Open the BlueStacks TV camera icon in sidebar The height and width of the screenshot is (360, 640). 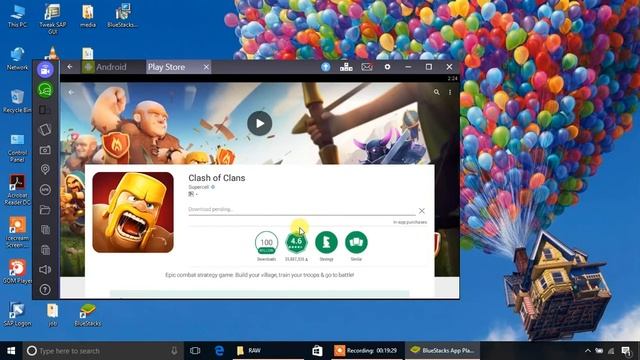pyautogui.click(x=45, y=70)
